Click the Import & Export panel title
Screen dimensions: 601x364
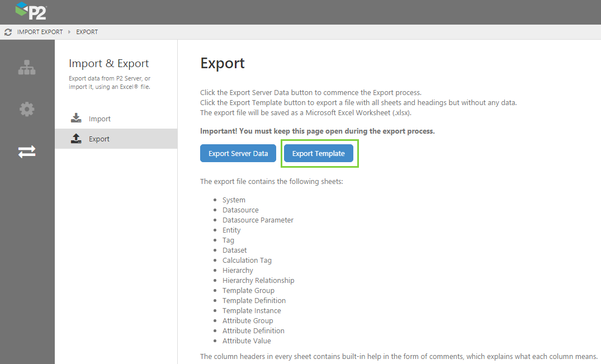[108, 63]
